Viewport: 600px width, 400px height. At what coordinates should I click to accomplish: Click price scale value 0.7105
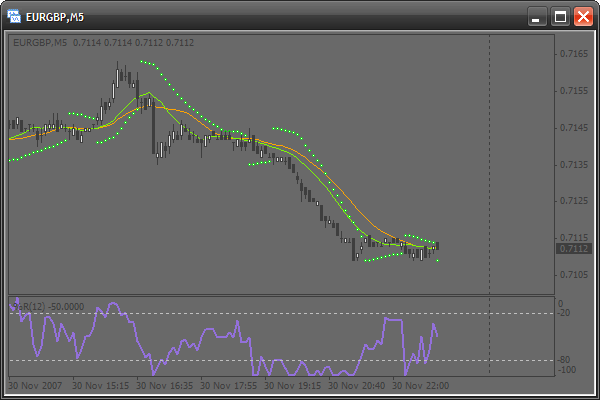574,275
